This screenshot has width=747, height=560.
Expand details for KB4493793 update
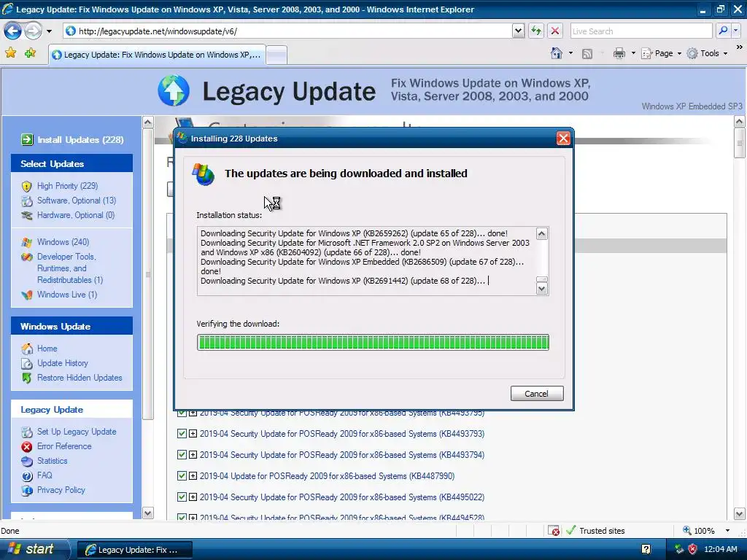pyautogui.click(x=193, y=434)
